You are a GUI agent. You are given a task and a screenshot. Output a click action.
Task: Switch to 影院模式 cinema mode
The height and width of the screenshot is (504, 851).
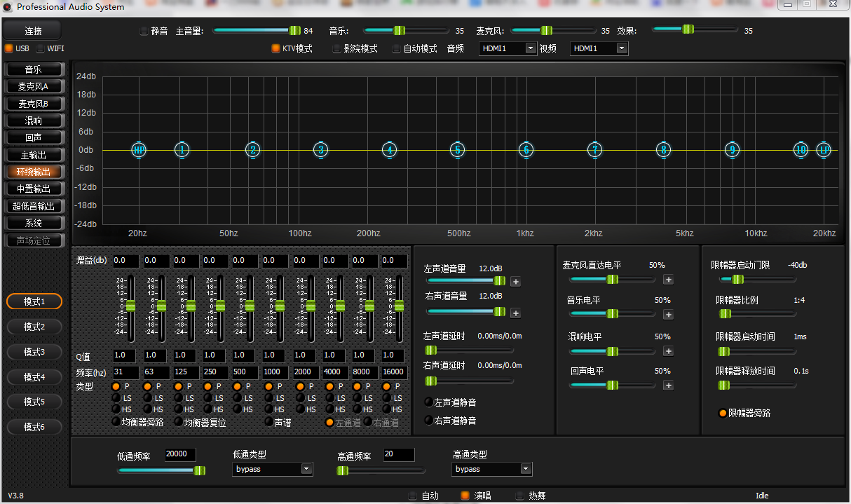click(337, 48)
